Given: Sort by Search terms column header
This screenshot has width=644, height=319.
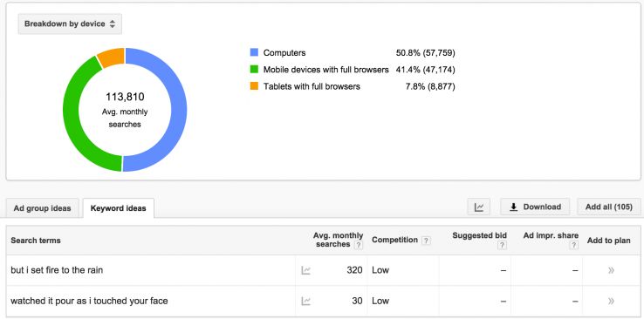Looking at the screenshot, I should point(36,241).
